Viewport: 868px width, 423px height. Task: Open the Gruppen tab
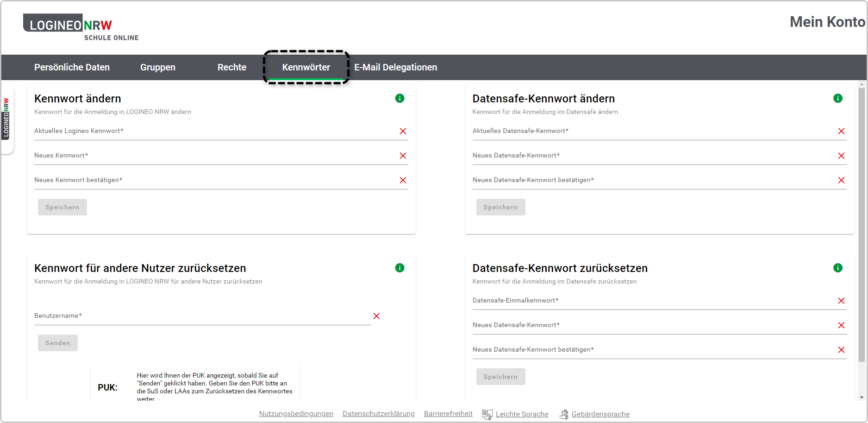click(158, 67)
